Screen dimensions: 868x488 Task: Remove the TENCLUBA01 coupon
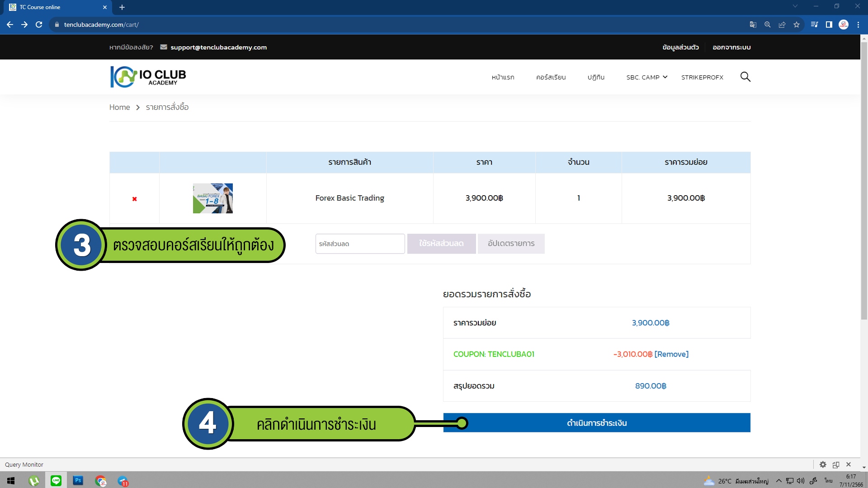coord(671,354)
